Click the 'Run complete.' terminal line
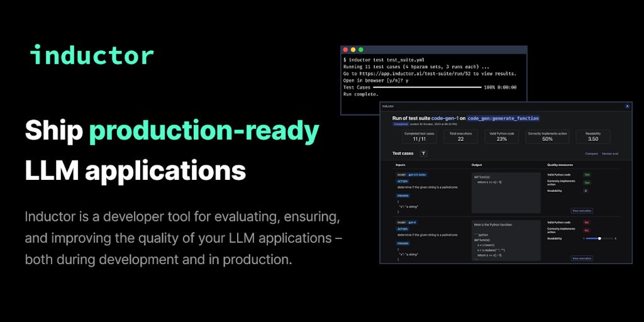 [361, 94]
